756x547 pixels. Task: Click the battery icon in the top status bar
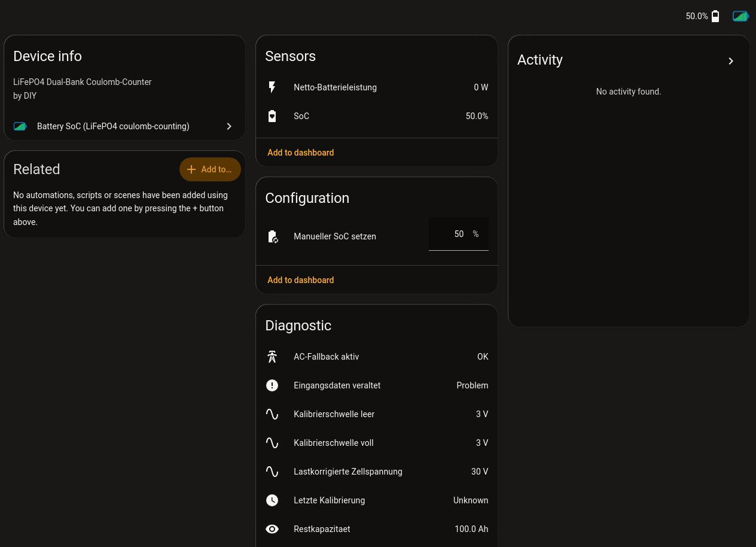point(715,16)
